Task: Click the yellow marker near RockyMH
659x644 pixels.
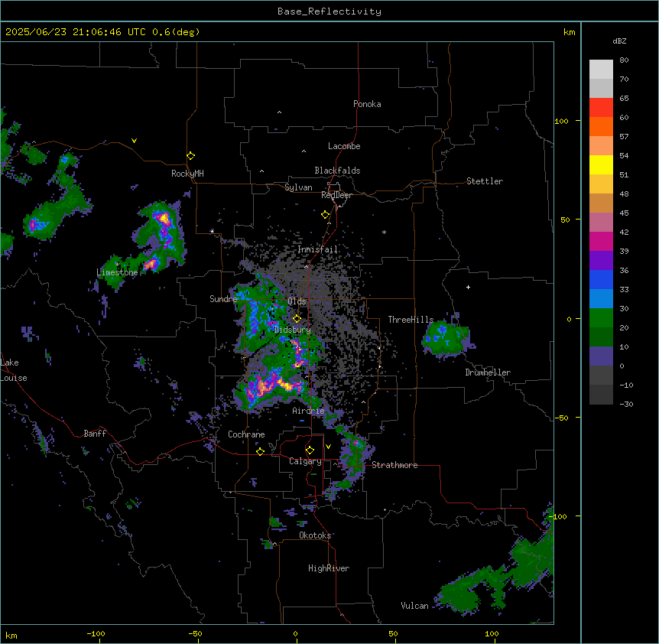Action: [191, 156]
